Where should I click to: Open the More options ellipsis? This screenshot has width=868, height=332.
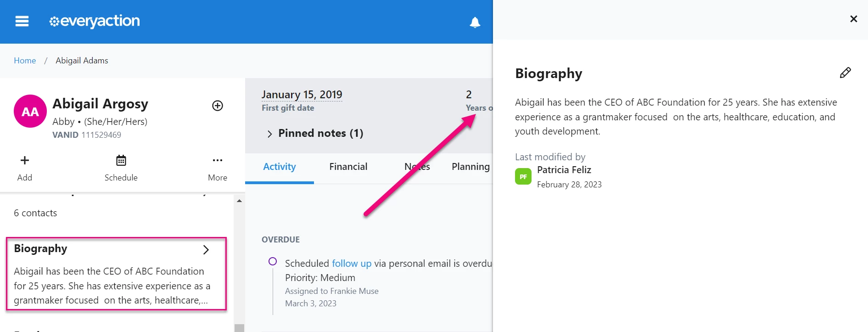point(218,167)
